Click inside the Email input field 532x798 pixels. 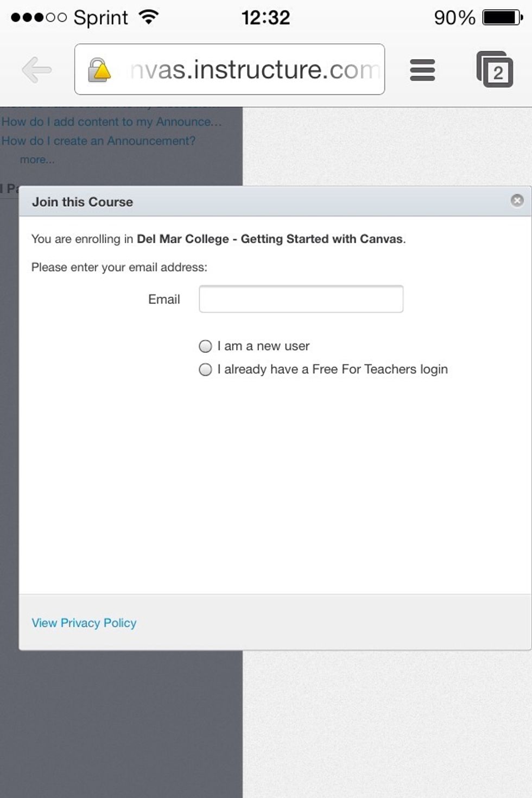coord(301,299)
